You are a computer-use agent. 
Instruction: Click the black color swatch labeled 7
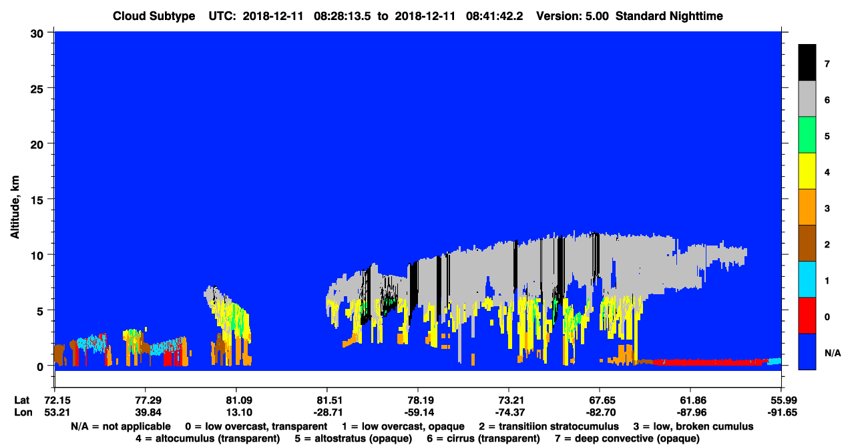point(807,63)
